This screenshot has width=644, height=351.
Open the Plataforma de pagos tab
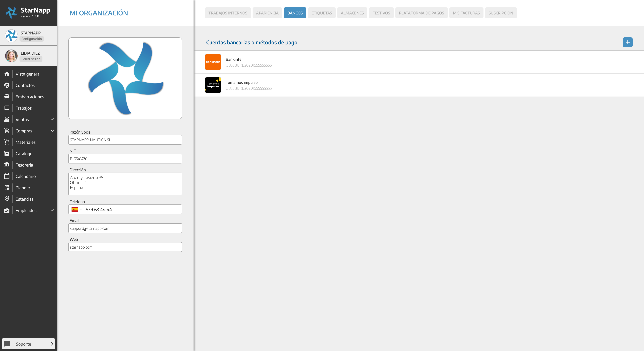(421, 13)
